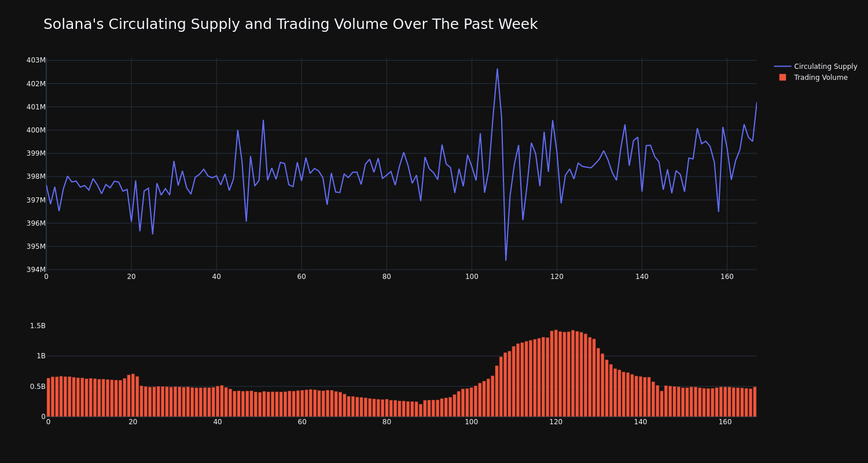
Task: Click the 403M y-axis label
Action: (x=36, y=60)
